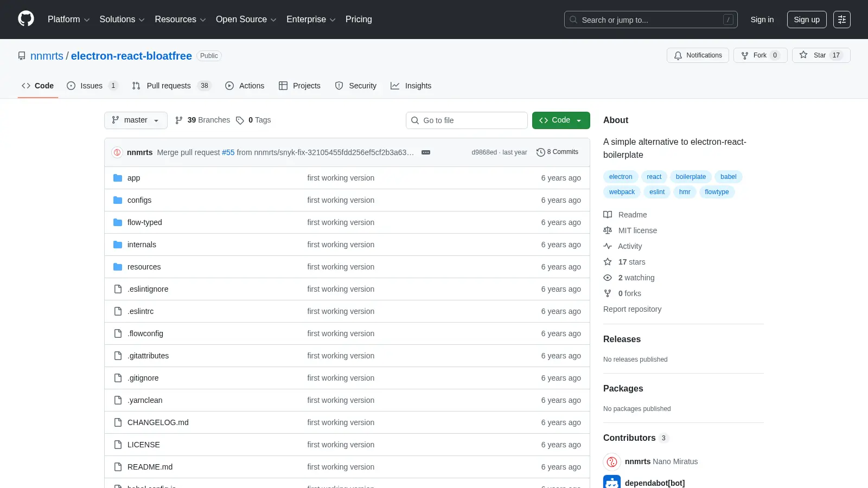
Task: Open pull request #55 link
Action: 228,152
